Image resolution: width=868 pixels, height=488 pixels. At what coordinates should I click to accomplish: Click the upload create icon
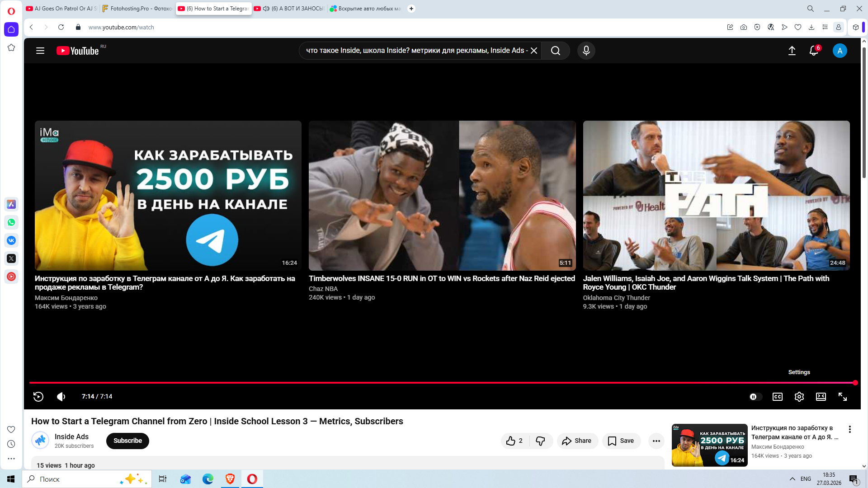792,51
